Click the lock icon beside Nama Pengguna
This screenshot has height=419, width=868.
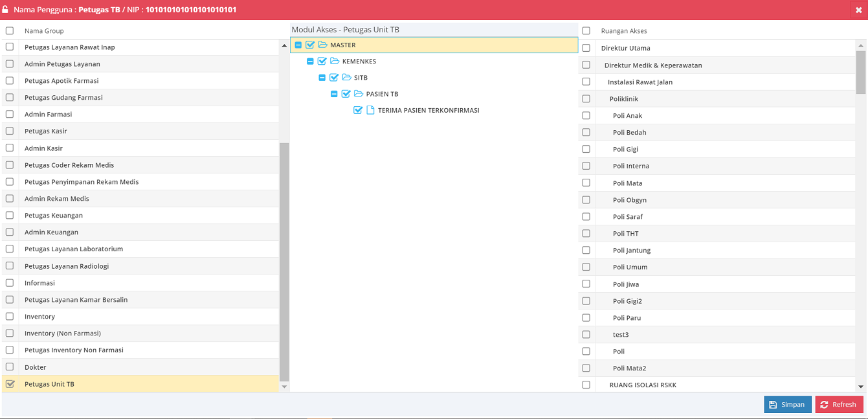coord(6,10)
